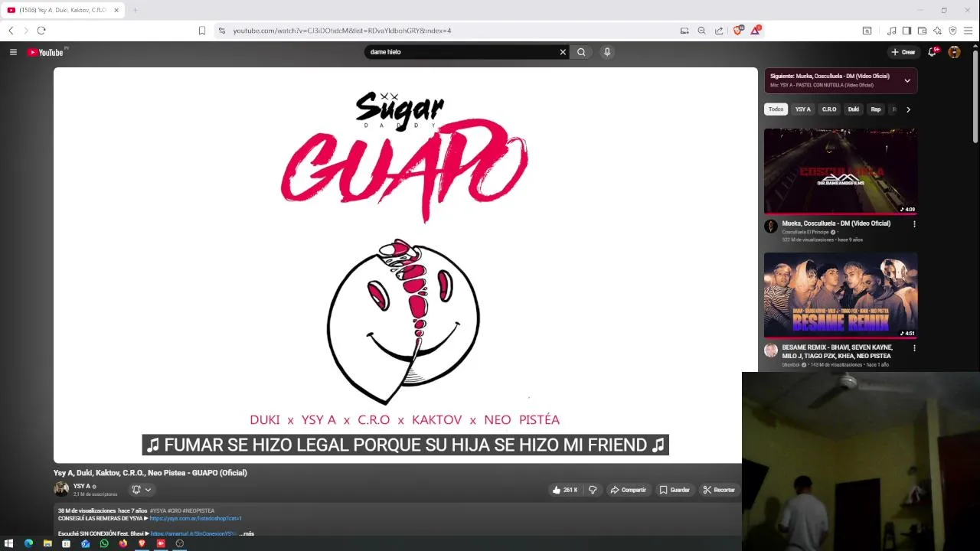Open browser media control music icon

(x=892, y=31)
